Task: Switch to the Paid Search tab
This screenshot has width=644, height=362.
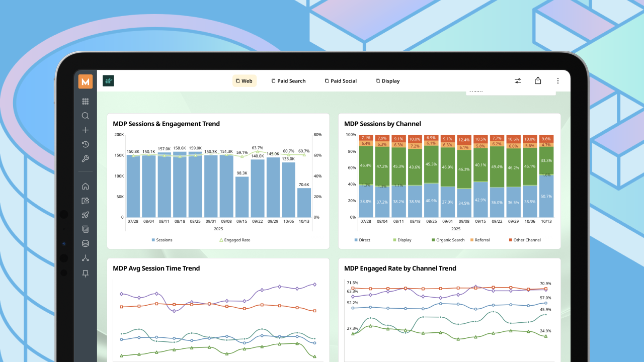Action: tap(288, 81)
